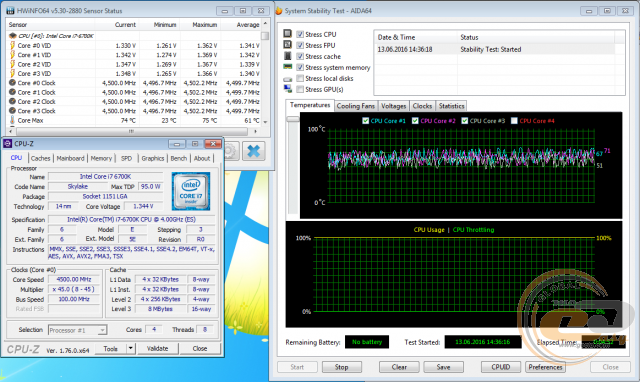Click HWiNFO scrollbar down arrow
The image size is (640, 382).
click(265, 121)
